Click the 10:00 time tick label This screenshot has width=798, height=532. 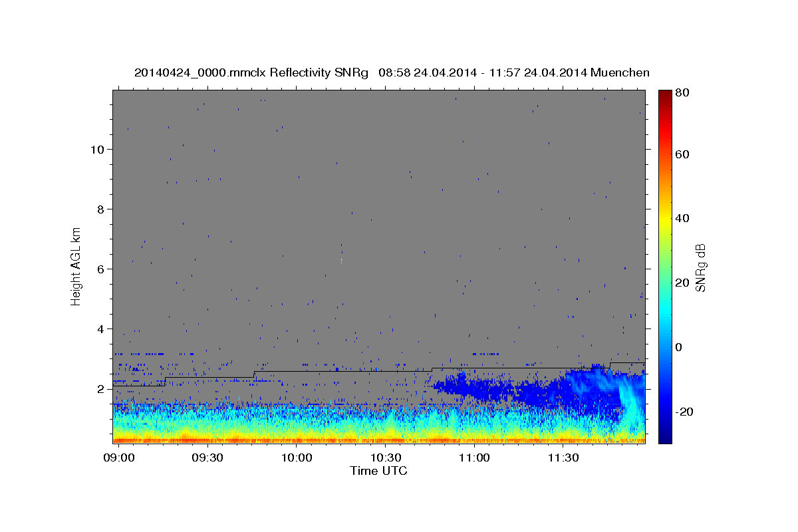point(296,458)
